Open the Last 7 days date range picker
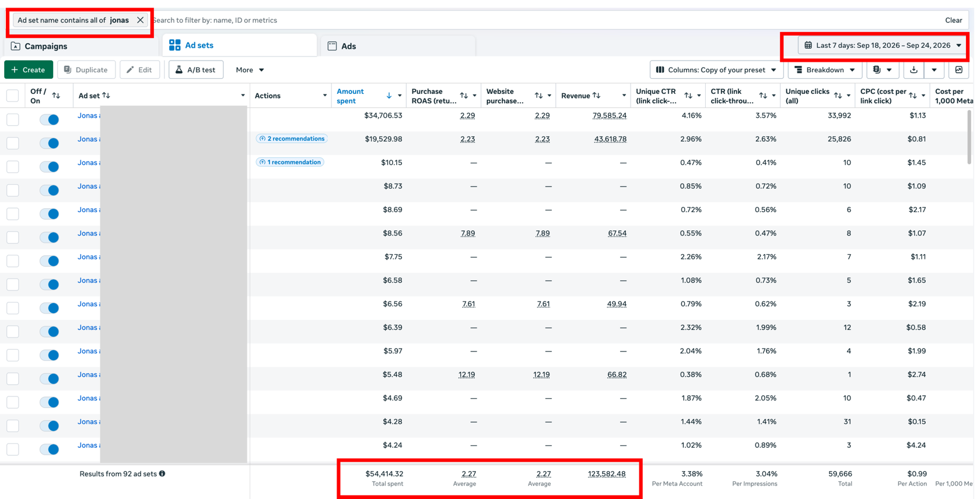The height and width of the screenshot is (499, 980). click(x=883, y=45)
